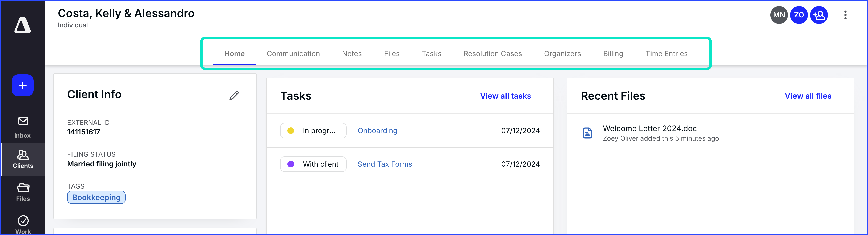
Task: Switch to the Billing tab
Action: pyautogui.click(x=613, y=54)
